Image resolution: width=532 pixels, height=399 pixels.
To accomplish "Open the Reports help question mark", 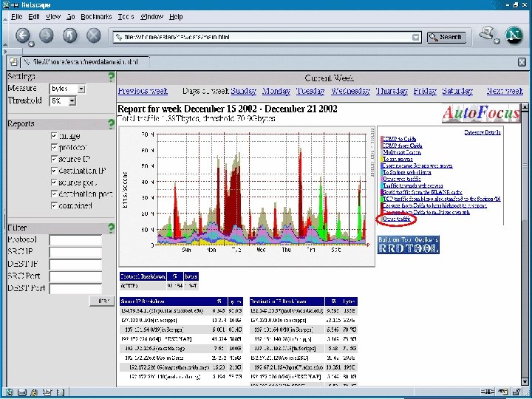I will (111, 124).
